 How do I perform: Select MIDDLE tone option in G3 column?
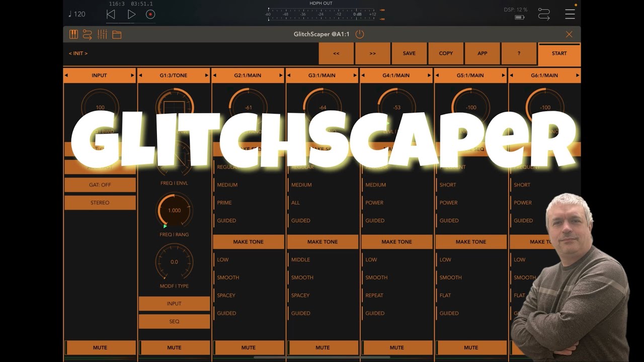(x=300, y=260)
